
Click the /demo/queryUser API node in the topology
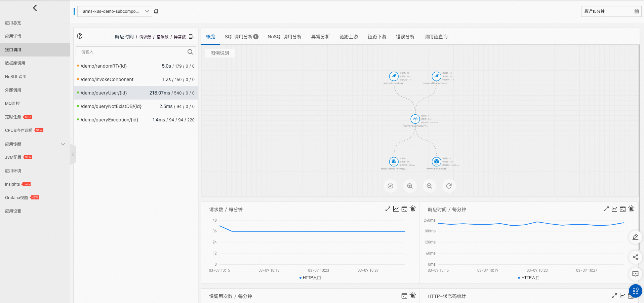pyautogui.click(x=415, y=119)
